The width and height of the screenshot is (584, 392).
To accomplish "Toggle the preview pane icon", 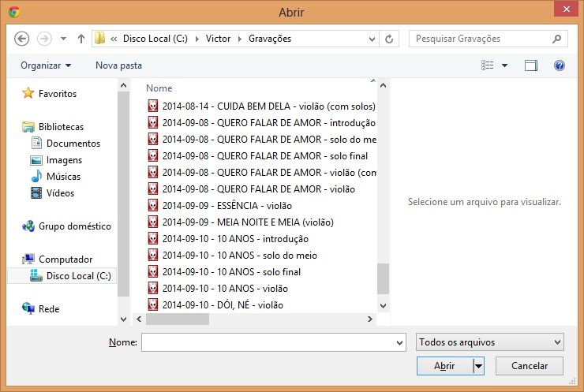I will click(x=531, y=65).
